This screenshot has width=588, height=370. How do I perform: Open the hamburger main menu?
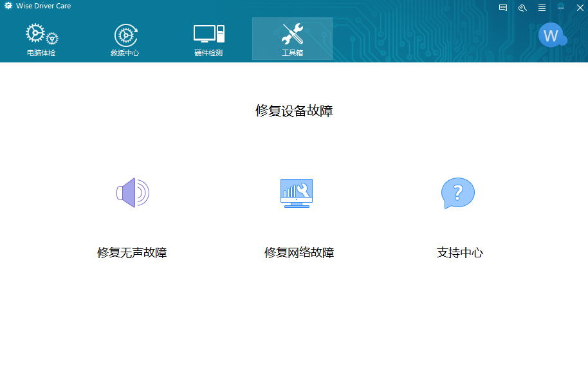tap(542, 8)
